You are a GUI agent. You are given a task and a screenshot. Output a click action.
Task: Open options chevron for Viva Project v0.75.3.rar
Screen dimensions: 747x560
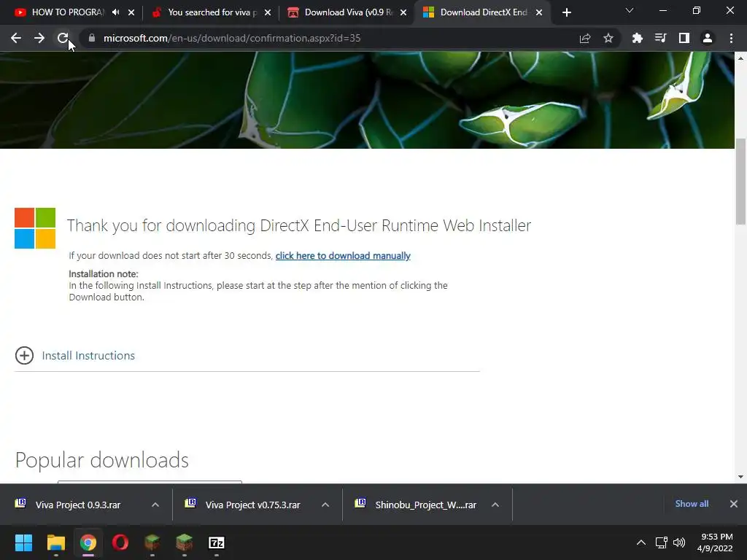click(x=325, y=505)
